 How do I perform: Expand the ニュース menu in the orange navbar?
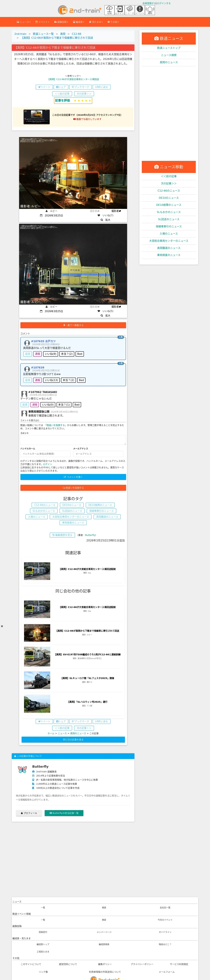click(24, 22)
